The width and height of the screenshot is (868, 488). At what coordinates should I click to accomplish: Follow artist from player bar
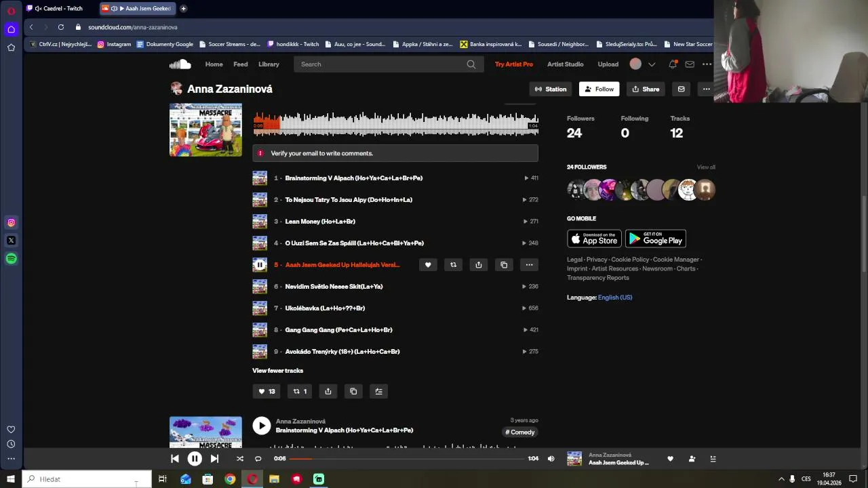pos(692,459)
